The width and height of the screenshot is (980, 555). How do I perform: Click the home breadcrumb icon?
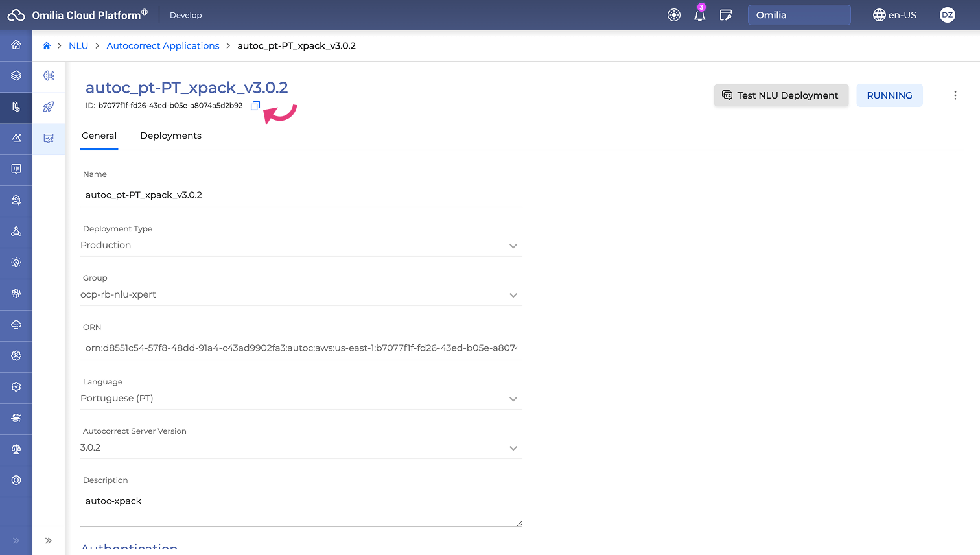click(x=47, y=46)
